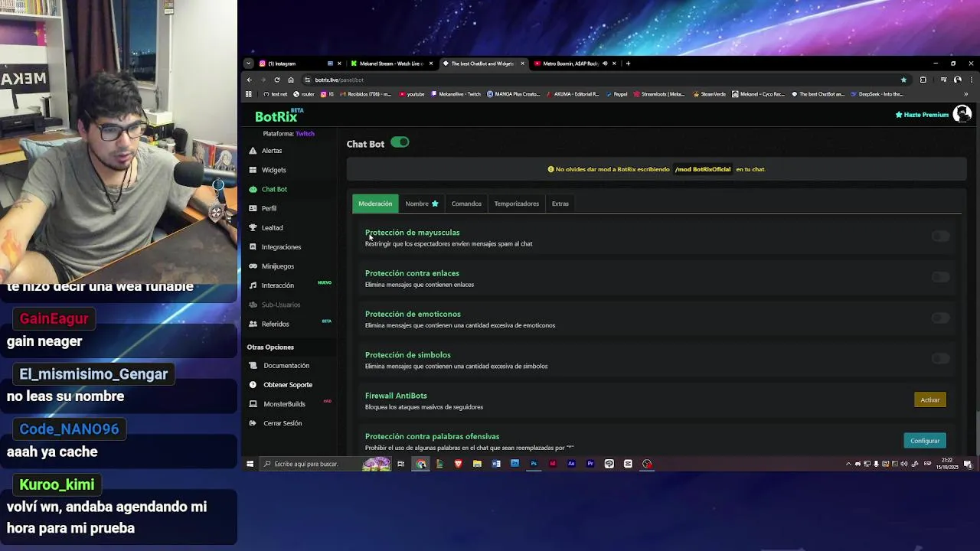Click Activar for Firewall AntiBots
980x551 pixels.
(930, 399)
